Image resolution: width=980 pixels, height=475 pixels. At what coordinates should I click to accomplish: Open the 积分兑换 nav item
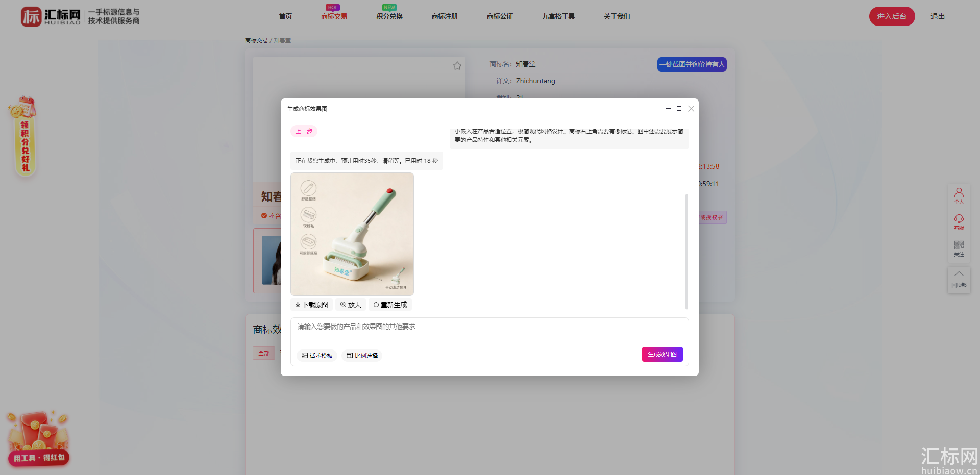389,16
